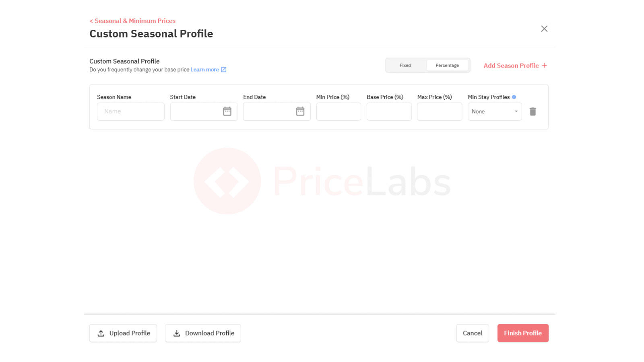Open the Start Date calendar picker
The height and width of the screenshot is (362, 644).
coord(227,111)
